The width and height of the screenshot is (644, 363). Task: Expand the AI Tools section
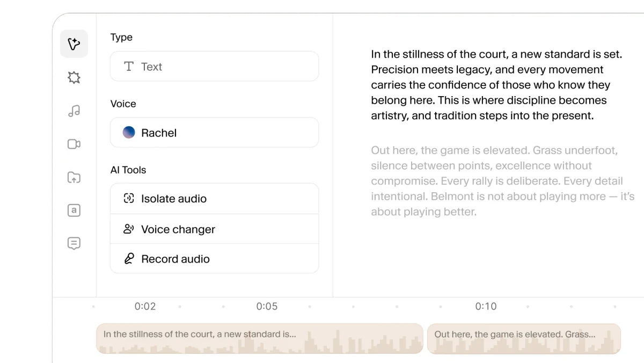(128, 170)
